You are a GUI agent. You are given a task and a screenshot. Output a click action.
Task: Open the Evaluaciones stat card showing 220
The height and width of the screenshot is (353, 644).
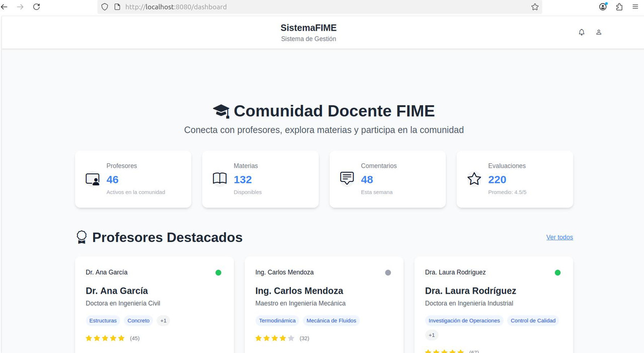(x=515, y=179)
